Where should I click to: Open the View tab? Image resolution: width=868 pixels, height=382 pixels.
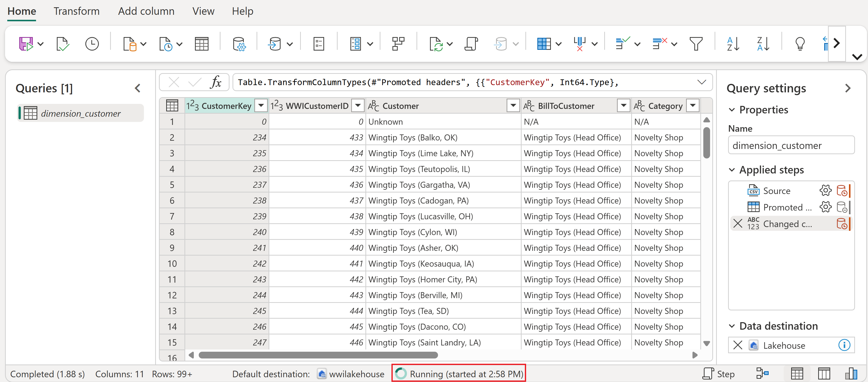pyautogui.click(x=203, y=11)
